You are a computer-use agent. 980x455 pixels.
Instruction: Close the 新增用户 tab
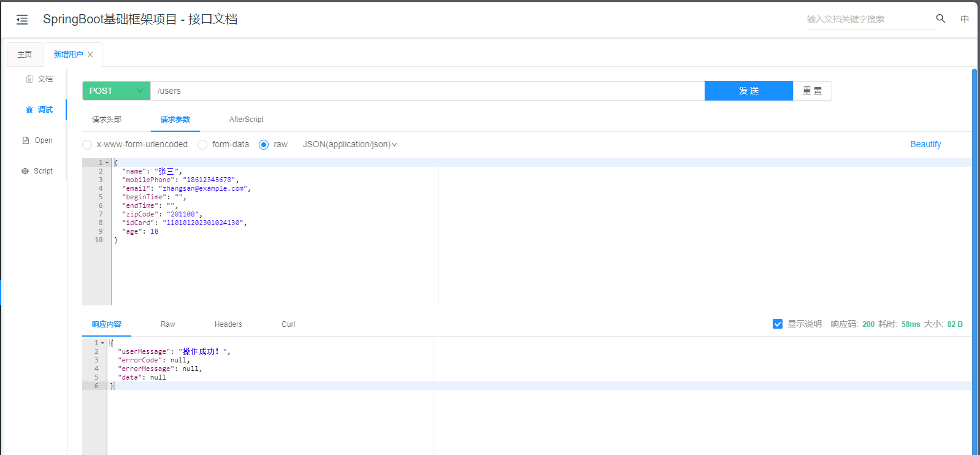tap(90, 55)
